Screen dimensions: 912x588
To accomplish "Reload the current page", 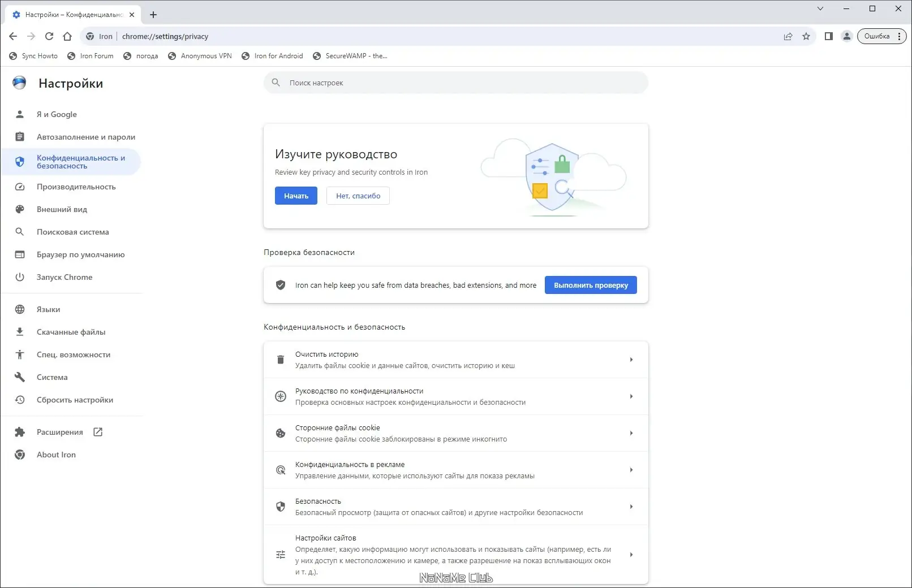I will [49, 36].
